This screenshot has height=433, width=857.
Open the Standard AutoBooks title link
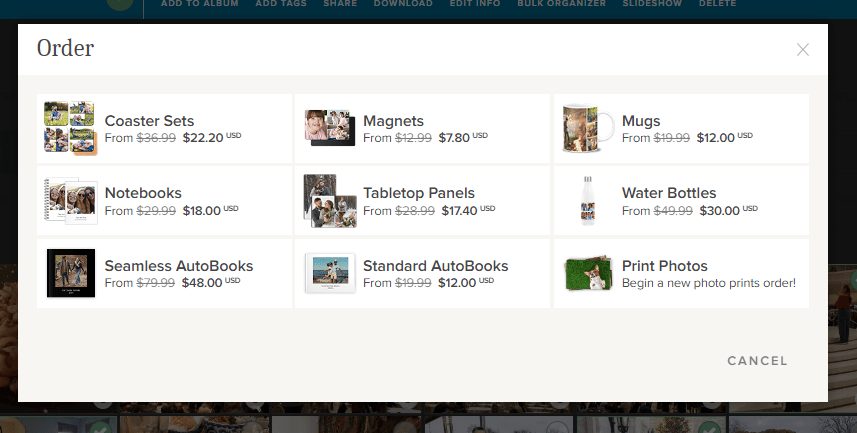point(435,266)
